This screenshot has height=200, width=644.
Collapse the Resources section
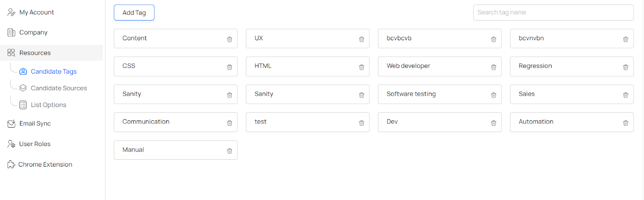pyautogui.click(x=51, y=53)
